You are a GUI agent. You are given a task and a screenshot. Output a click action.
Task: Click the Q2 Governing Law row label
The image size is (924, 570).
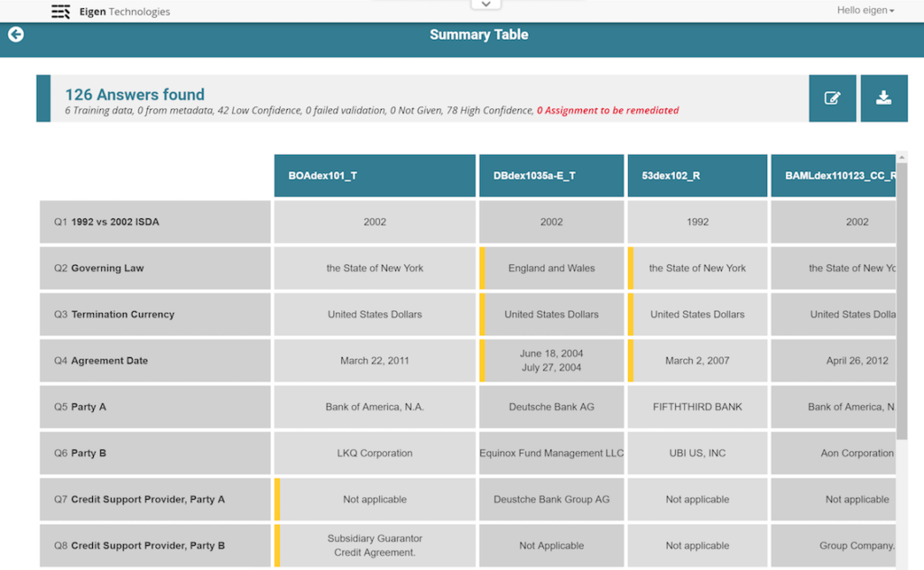[155, 268]
